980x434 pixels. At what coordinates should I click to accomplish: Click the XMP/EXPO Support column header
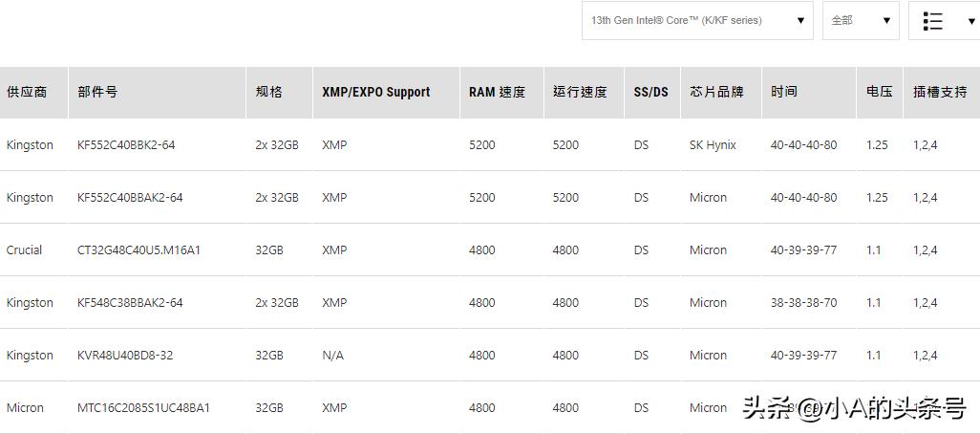pyautogui.click(x=375, y=92)
